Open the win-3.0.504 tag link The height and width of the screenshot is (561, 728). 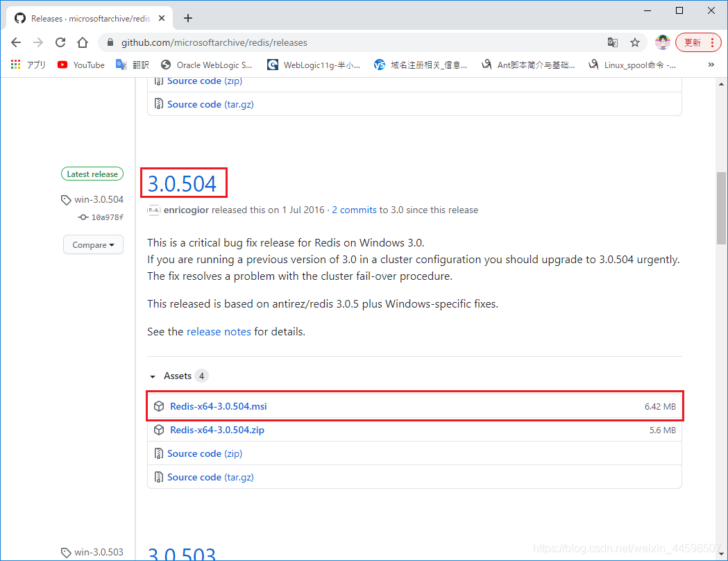(x=99, y=200)
